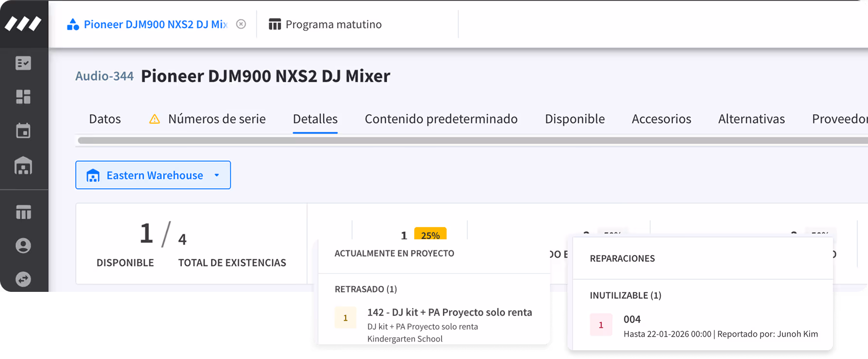Open the Detalles tab

click(x=315, y=119)
